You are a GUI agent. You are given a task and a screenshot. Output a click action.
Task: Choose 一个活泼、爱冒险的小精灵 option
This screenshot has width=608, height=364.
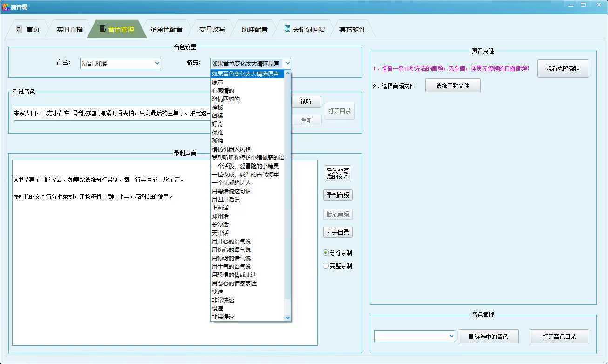point(248,166)
